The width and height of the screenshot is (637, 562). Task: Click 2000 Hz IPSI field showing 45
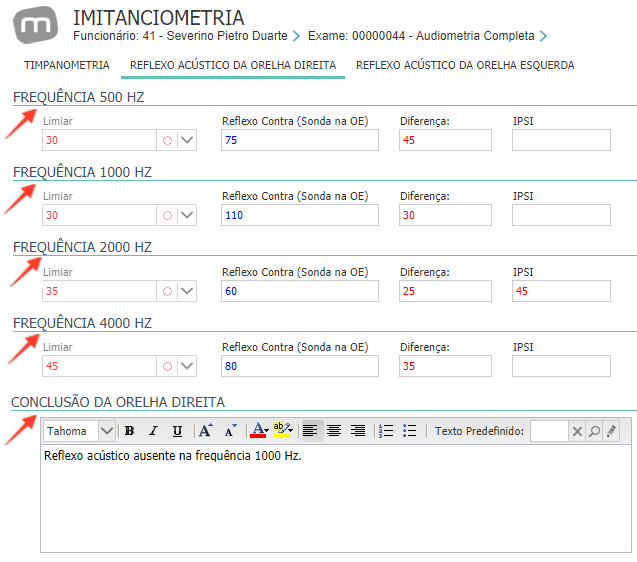click(561, 291)
